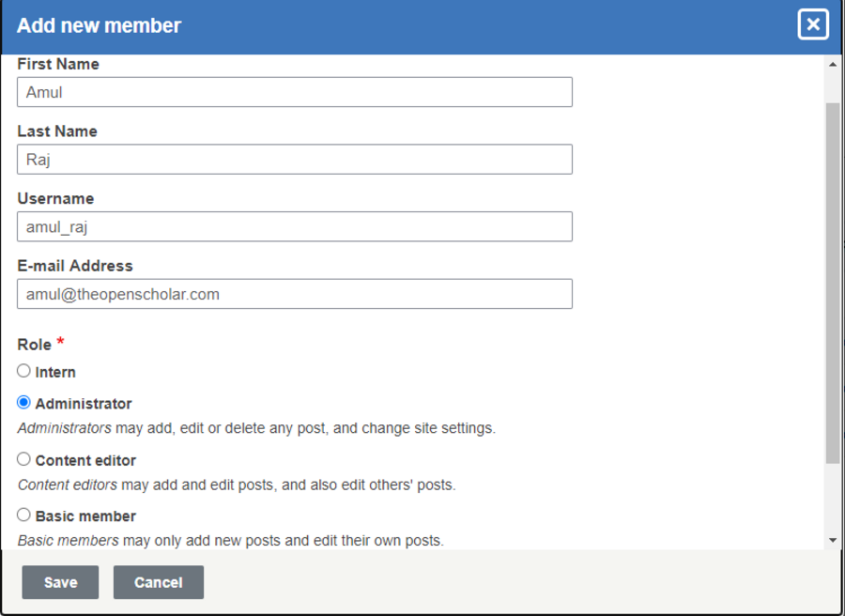Close the Add new member dialog
This screenshot has height=616, width=845.
[813, 25]
